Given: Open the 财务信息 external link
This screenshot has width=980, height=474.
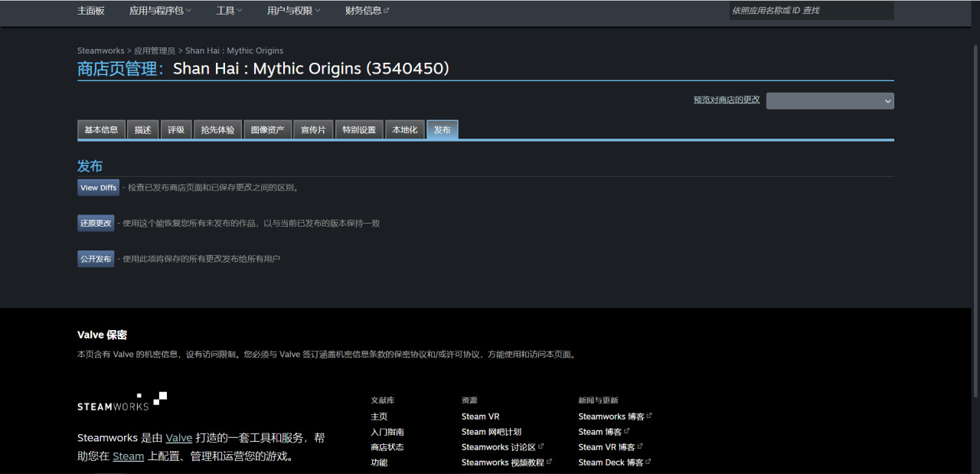Looking at the screenshot, I should pyautogui.click(x=367, y=11).
